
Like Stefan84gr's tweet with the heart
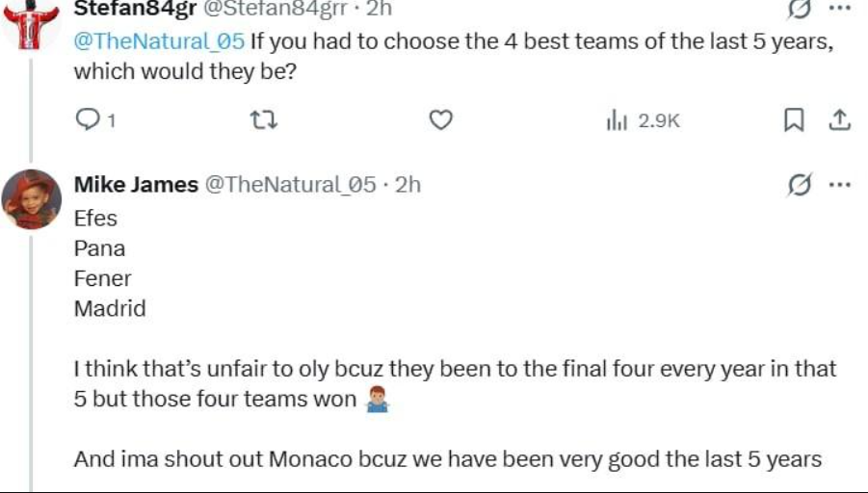coord(440,119)
